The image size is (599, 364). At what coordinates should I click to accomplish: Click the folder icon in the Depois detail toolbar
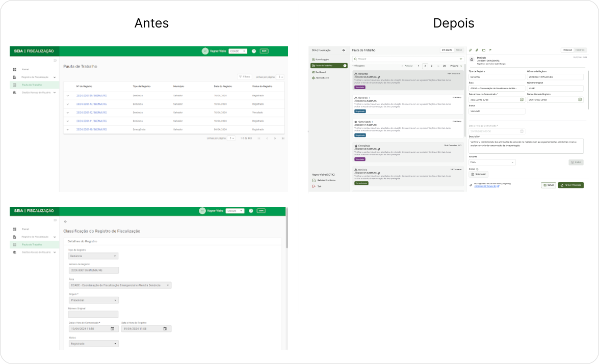coord(483,50)
